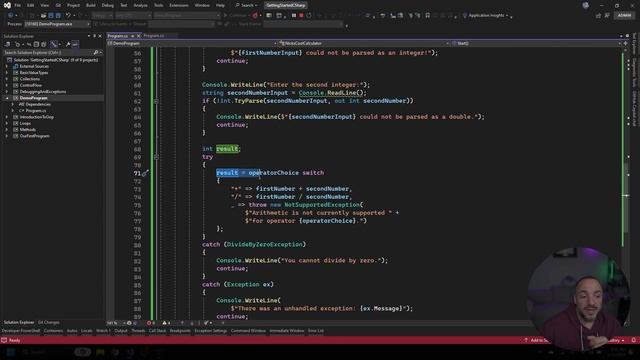The width and height of the screenshot is (640, 360).
Task: Toggle Show All Files in Solution Explorer
Action: [x=44, y=44]
